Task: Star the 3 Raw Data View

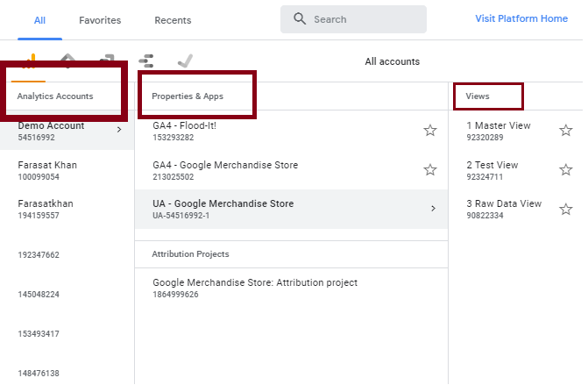Action: (x=566, y=210)
